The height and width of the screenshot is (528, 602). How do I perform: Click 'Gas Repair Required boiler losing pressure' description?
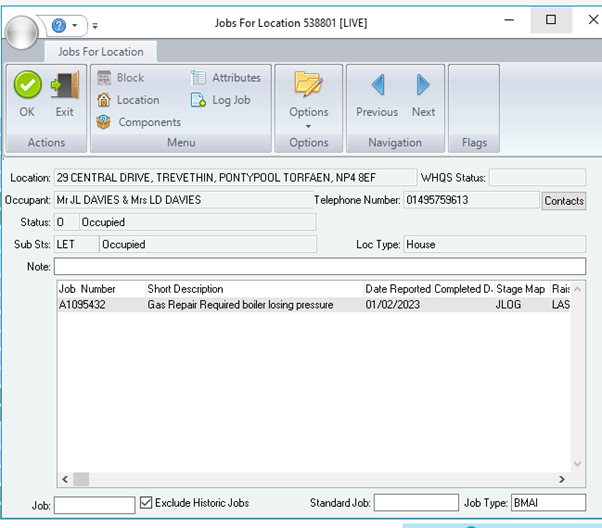tap(240, 305)
